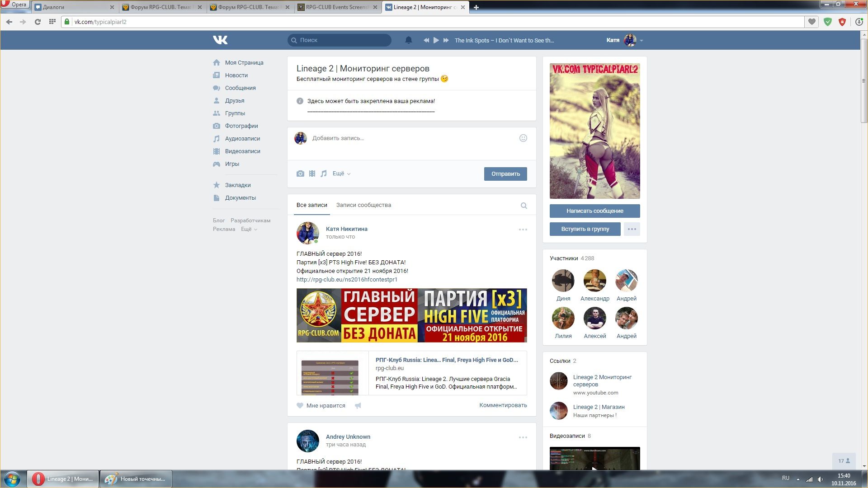Open the Участники members list header
Image resolution: width=868 pixels, height=488 pixels.
point(572,258)
